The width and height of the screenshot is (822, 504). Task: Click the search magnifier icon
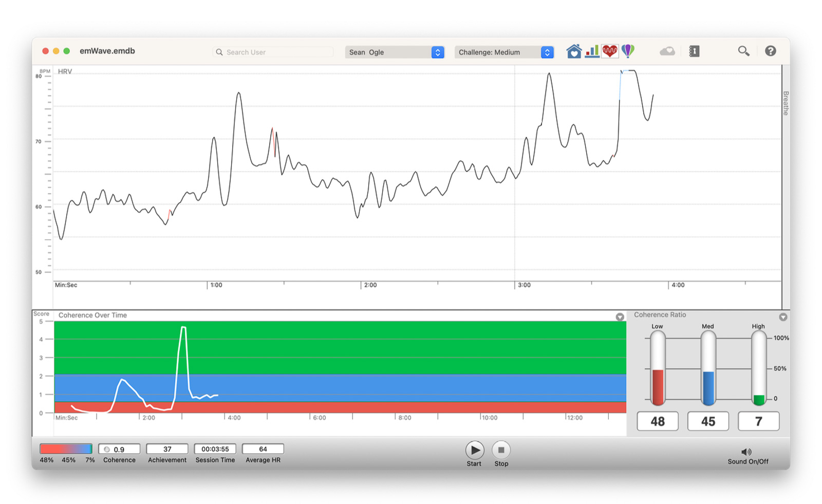[744, 51]
